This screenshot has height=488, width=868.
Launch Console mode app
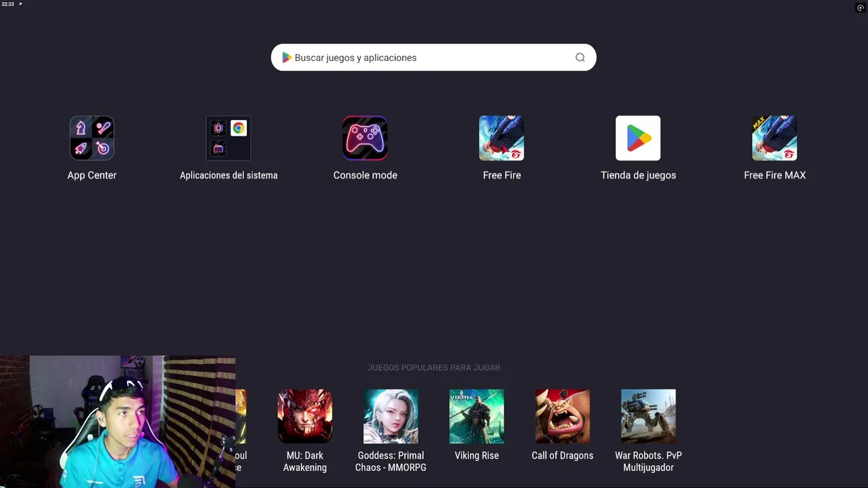point(365,138)
